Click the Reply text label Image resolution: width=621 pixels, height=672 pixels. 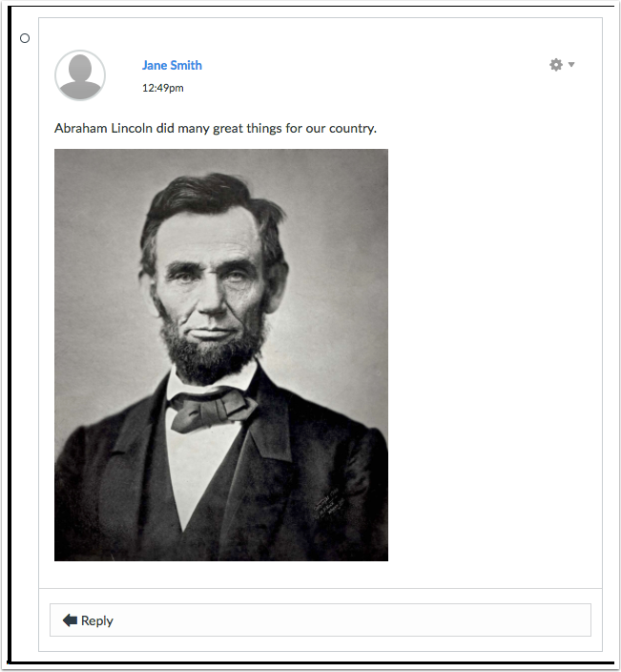click(96, 620)
